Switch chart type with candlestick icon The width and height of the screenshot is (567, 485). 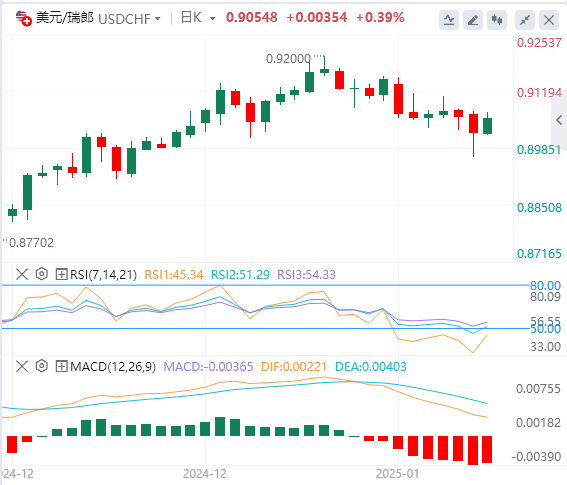coord(497,20)
